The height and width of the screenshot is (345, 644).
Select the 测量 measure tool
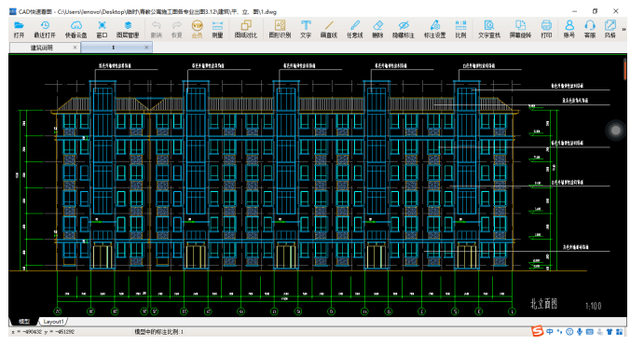point(217,29)
